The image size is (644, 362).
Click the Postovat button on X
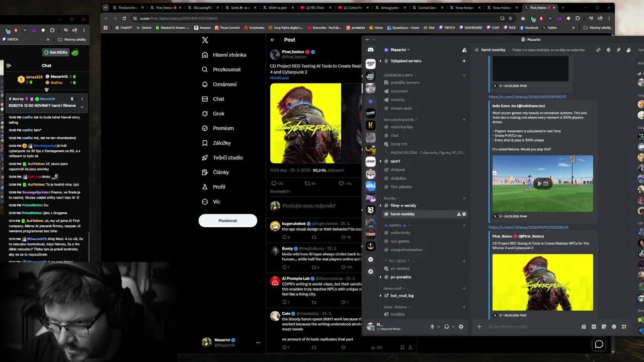228,221
